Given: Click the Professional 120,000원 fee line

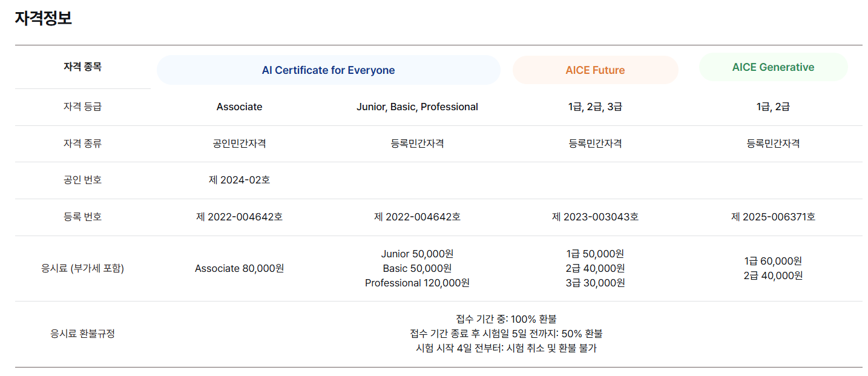Looking at the screenshot, I should tap(417, 283).
